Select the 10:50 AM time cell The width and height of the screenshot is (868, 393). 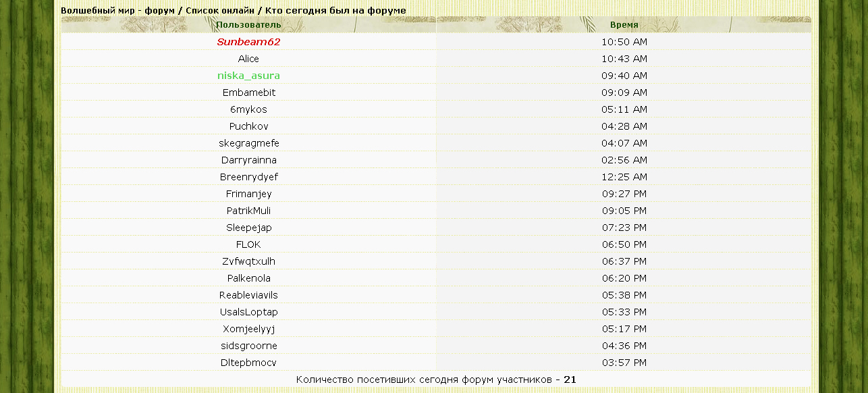point(624,42)
